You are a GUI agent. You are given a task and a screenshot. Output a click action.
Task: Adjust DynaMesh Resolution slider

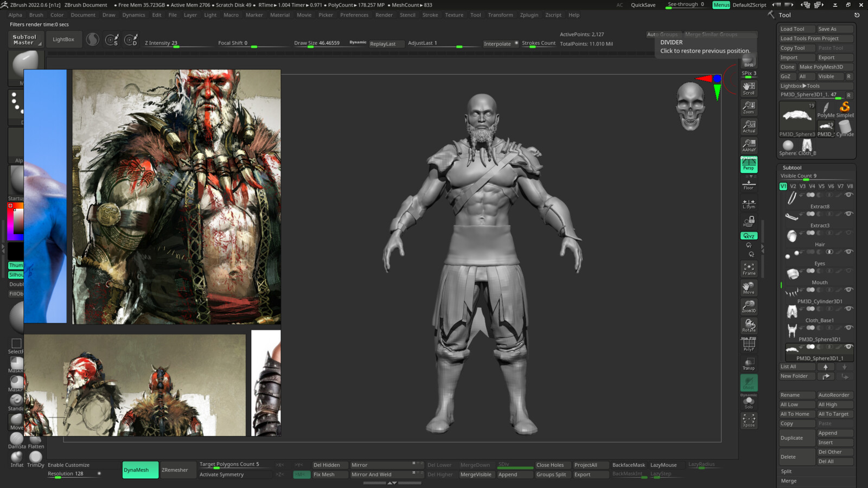tap(73, 474)
